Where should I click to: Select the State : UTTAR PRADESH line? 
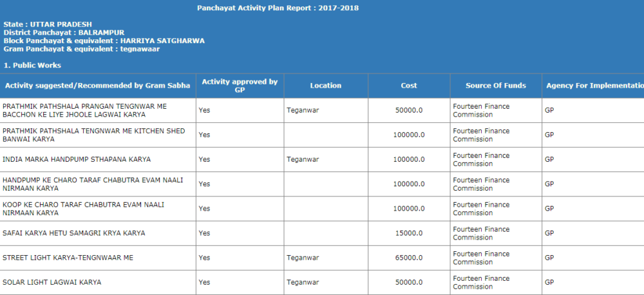[48, 24]
